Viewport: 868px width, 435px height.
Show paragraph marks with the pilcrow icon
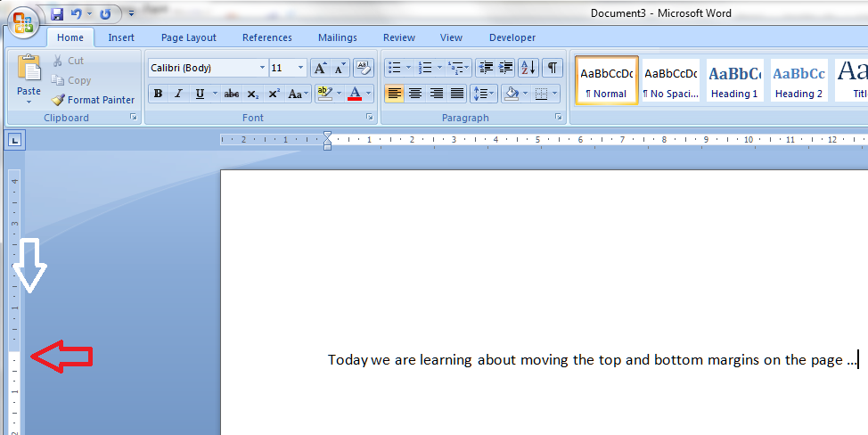553,68
